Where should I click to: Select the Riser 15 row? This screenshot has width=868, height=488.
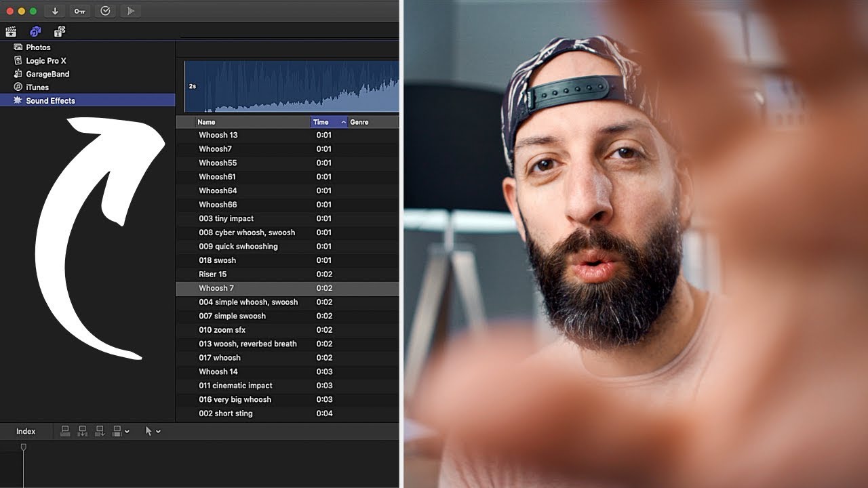288,274
